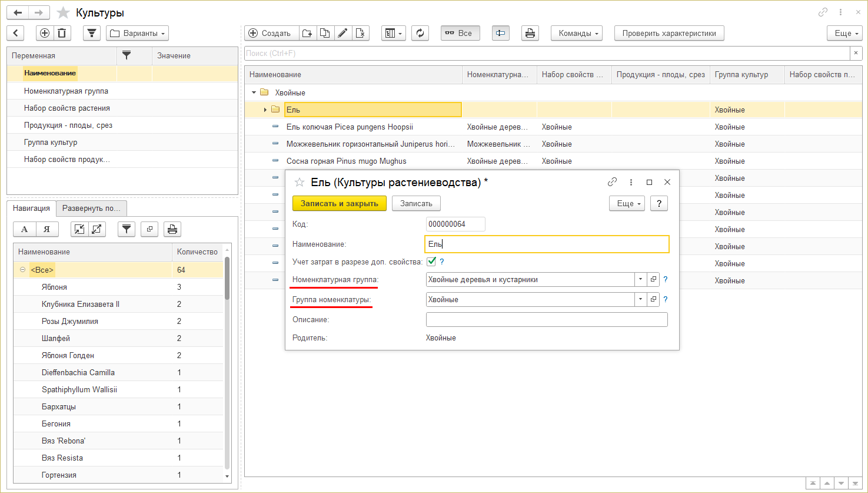Click the trash delete icon in left panel
The width and height of the screenshot is (868, 493).
(62, 34)
